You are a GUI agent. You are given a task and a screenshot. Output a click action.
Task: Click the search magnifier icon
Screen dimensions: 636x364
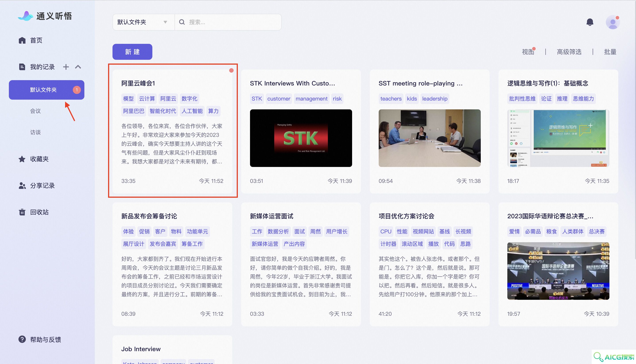(182, 22)
